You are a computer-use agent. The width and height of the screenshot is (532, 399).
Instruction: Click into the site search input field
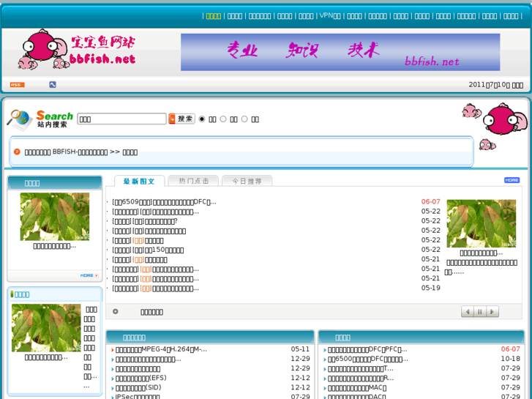click(121, 119)
